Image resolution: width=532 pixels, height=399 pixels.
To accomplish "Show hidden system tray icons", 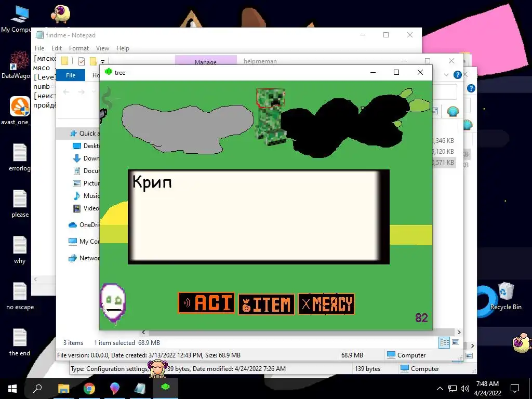I will tap(440, 389).
